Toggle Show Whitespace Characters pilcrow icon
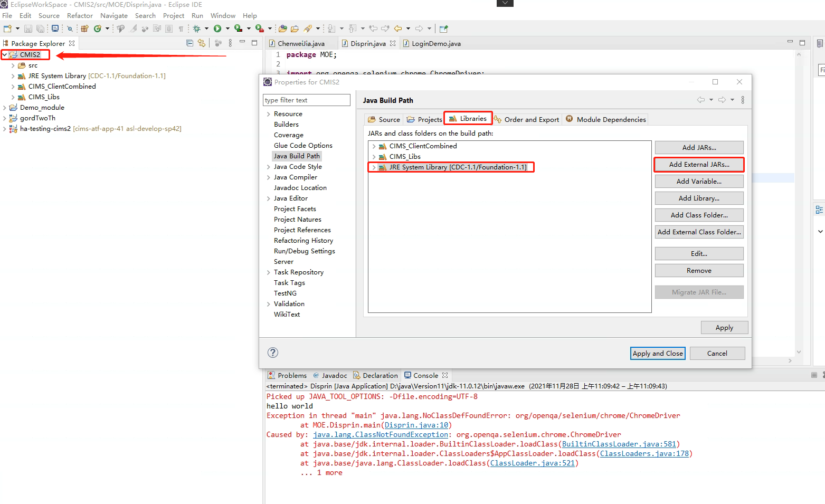 point(181,28)
